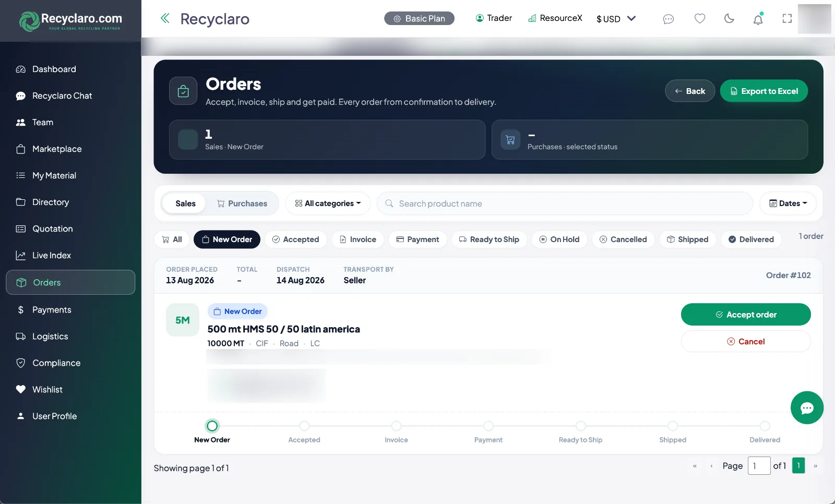Open wishlist heart icon in header
Screen dimensions: 835x504
[x=700, y=19]
